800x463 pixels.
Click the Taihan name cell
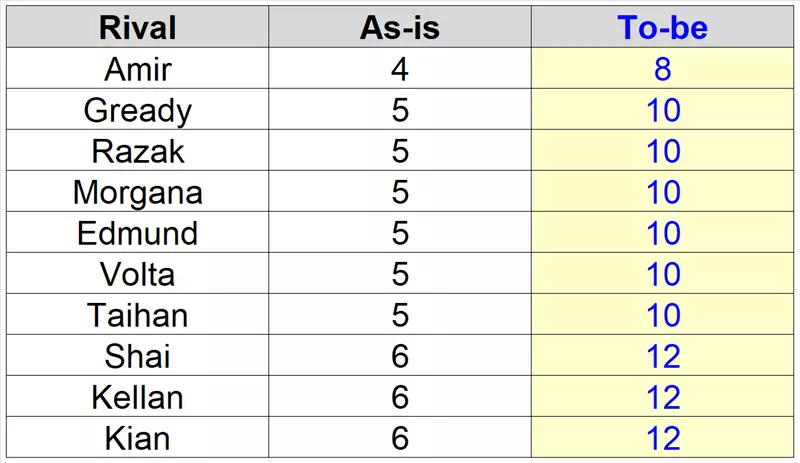pyautogui.click(x=137, y=315)
